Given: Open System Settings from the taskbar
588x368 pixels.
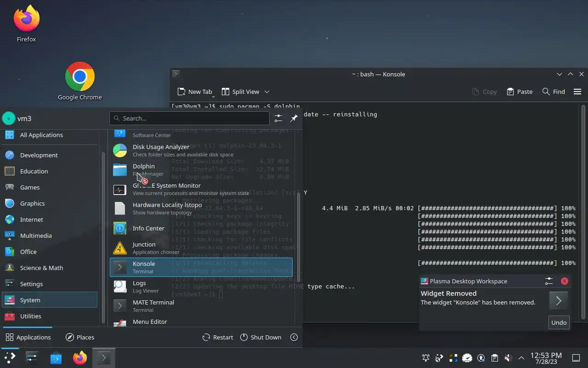Looking at the screenshot, I should click(x=32, y=357).
